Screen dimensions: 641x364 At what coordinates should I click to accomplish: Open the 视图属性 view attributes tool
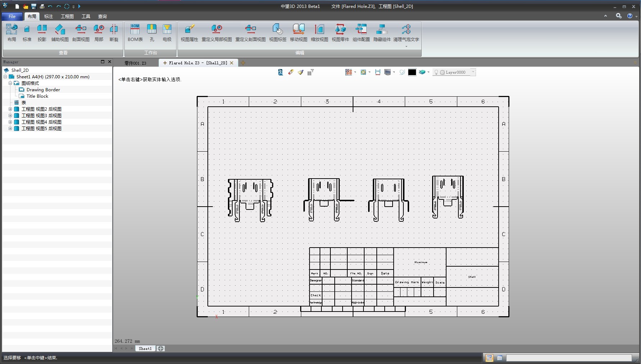pos(189,33)
